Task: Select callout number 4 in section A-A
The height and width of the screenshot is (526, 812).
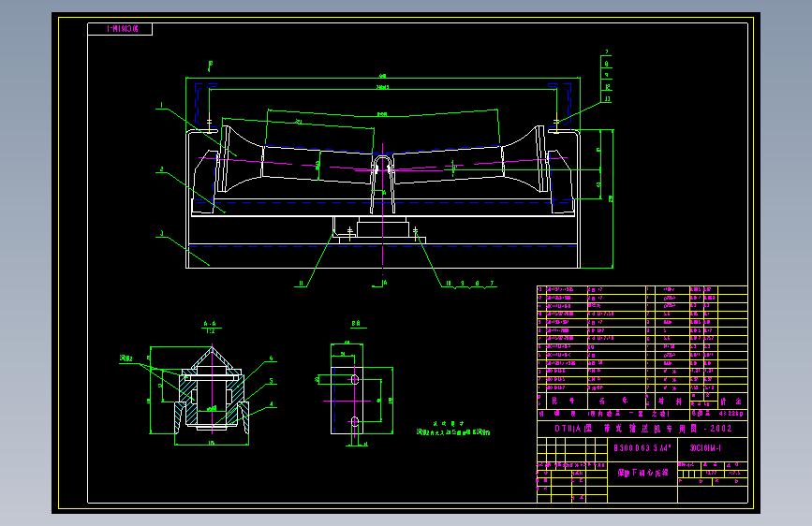Action: pyautogui.click(x=271, y=404)
